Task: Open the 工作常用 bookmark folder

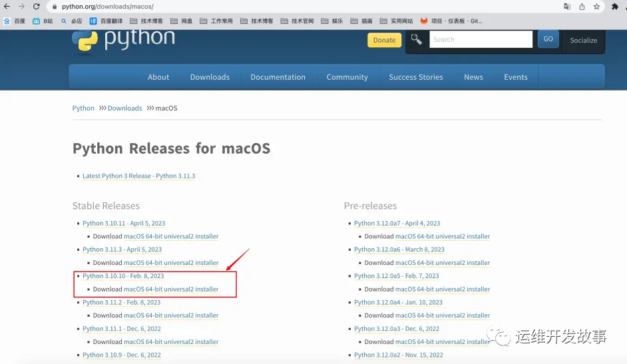Action: point(216,21)
